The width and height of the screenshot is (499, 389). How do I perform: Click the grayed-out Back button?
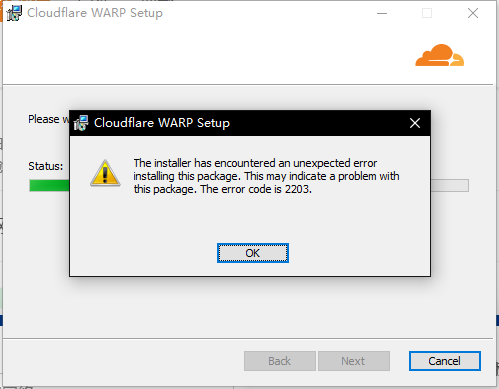pyautogui.click(x=280, y=361)
